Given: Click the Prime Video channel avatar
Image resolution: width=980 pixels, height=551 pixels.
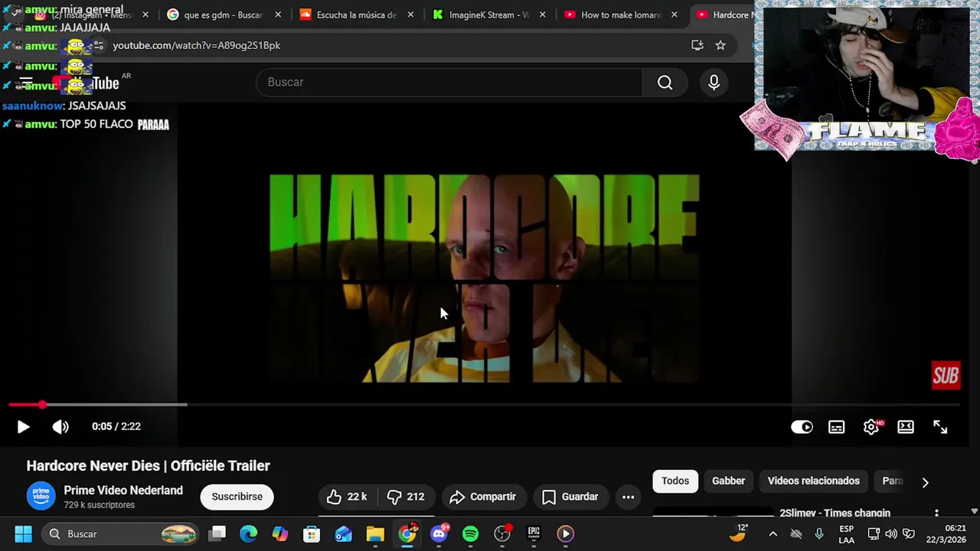Looking at the screenshot, I should pyautogui.click(x=41, y=496).
